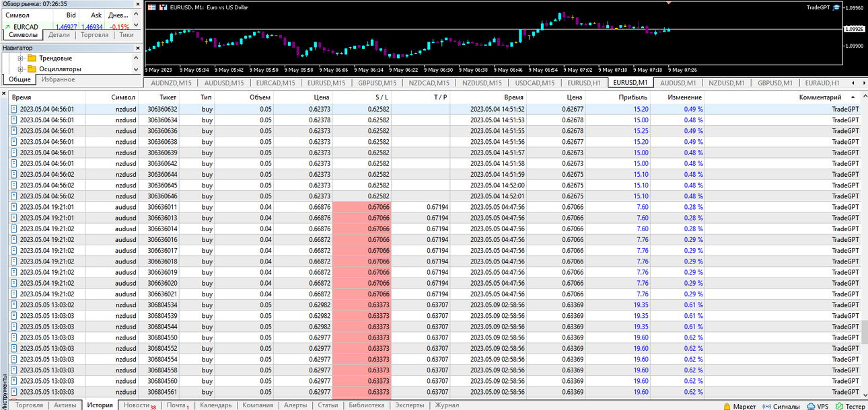Switch to the EURUSD,H1 chart tab
This screenshot has height=410, width=868.
tap(583, 83)
